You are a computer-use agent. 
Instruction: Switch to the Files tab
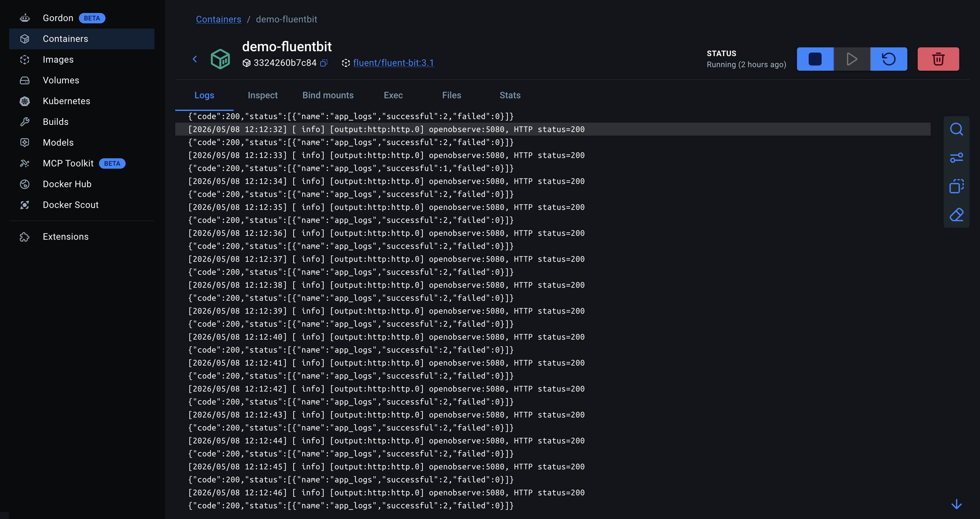click(x=452, y=95)
